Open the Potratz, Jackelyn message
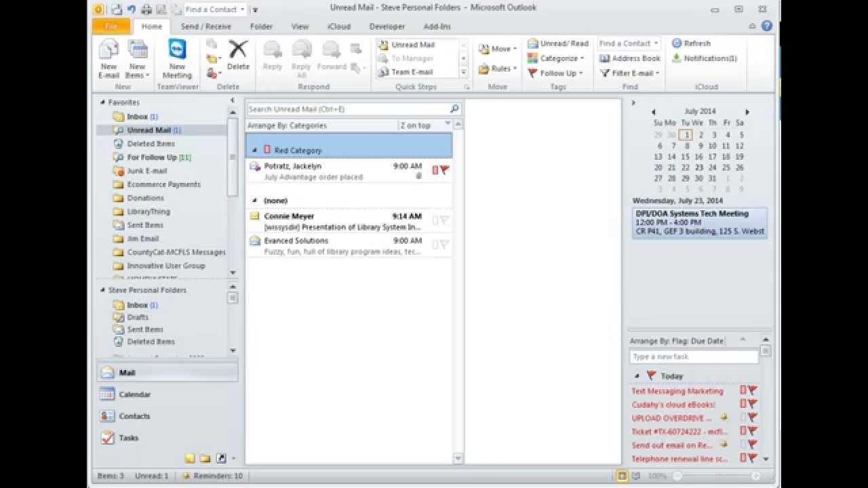Image resolution: width=868 pixels, height=488 pixels. [349, 171]
